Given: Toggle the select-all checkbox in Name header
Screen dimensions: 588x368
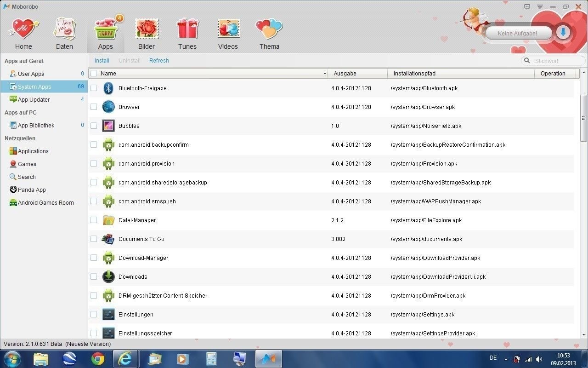Looking at the screenshot, I should [x=94, y=73].
